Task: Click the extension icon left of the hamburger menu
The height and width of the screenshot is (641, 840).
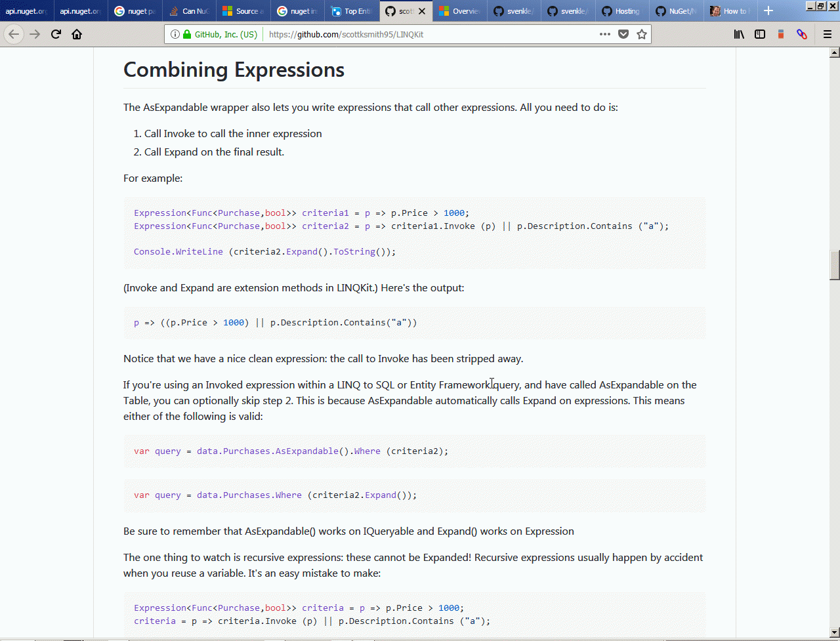Action: click(801, 34)
